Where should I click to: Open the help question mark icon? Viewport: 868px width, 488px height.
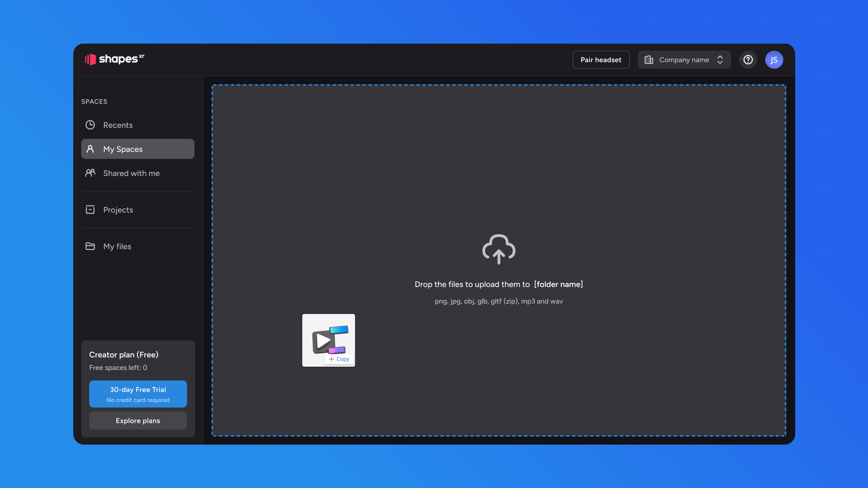click(748, 60)
